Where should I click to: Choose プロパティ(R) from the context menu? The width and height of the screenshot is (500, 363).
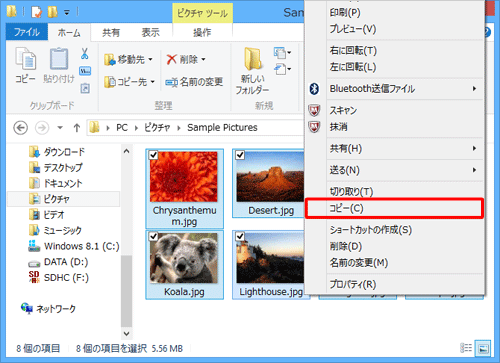pos(394,284)
